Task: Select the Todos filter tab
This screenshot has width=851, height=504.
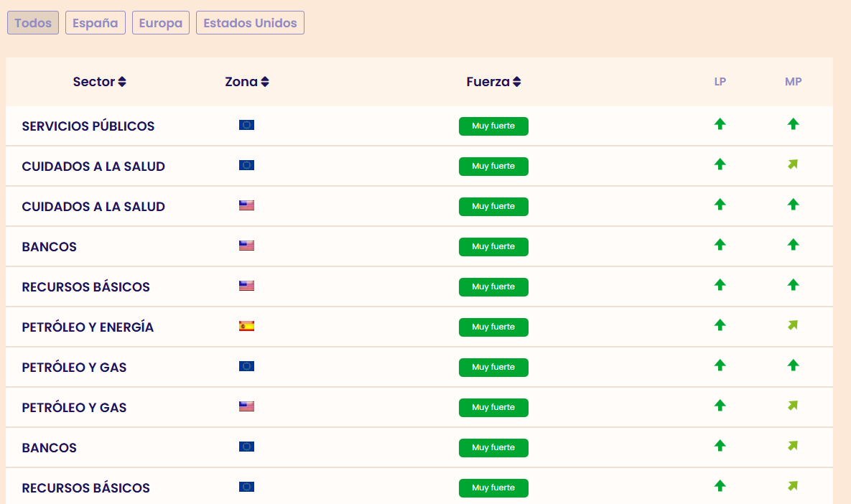Action: pos(33,23)
